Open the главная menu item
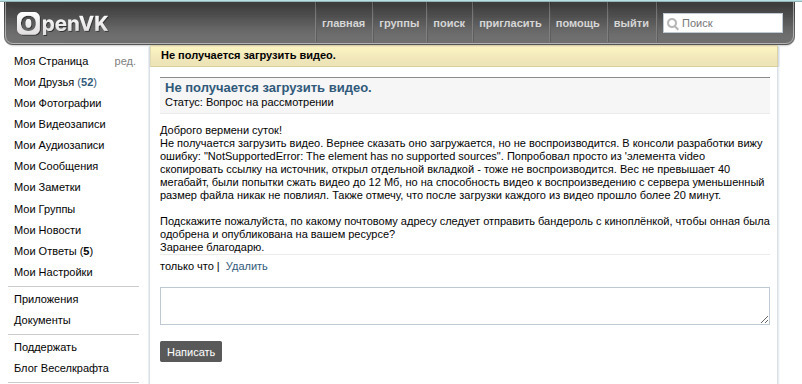 click(343, 23)
